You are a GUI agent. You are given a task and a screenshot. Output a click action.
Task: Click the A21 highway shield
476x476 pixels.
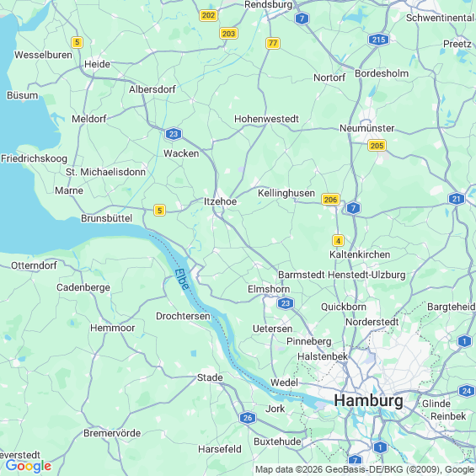pyautogui.click(x=457, y=199)
